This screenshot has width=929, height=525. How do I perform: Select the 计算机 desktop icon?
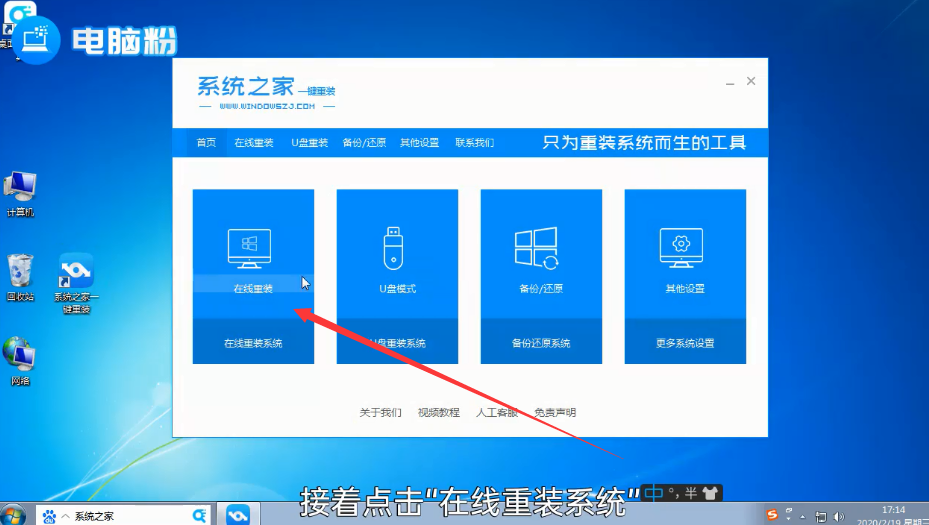pyautogui.click(x=20, y=194)
